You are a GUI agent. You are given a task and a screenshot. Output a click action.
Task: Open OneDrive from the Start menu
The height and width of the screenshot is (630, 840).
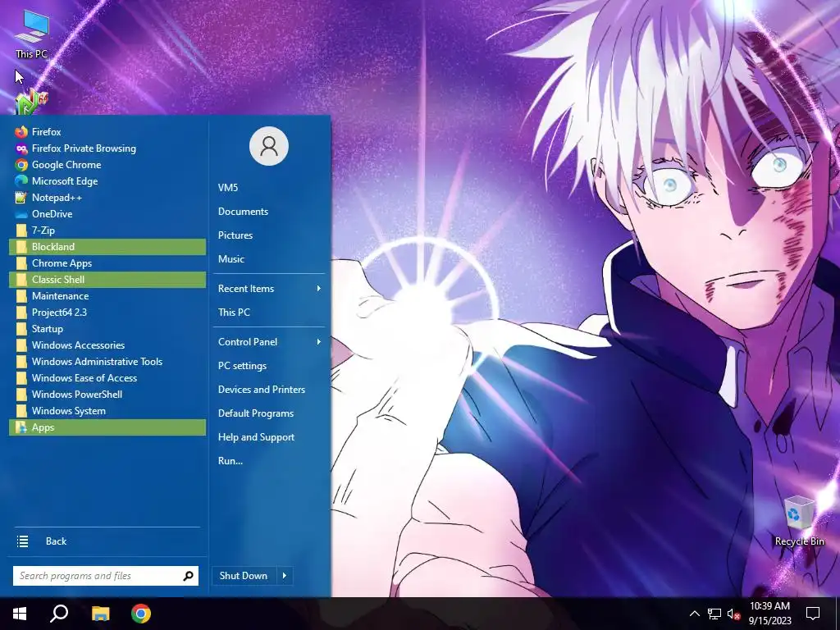(x=107, y=214)
